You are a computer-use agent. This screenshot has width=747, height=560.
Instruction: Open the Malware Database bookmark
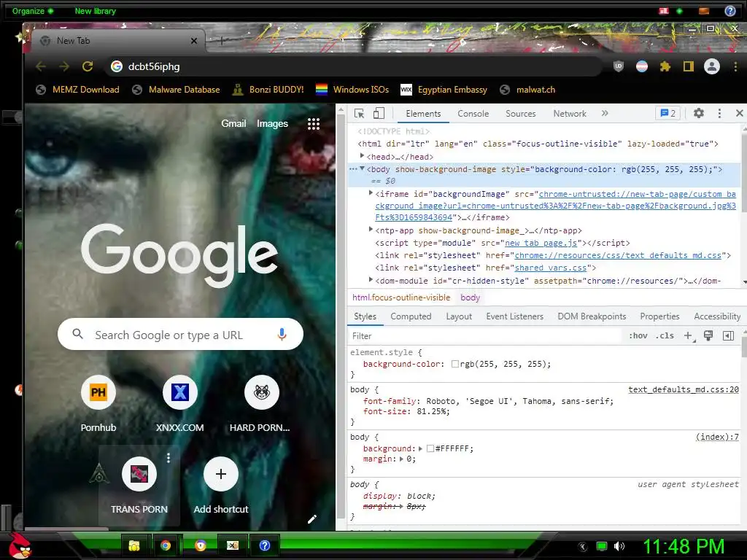click(177, 90)
